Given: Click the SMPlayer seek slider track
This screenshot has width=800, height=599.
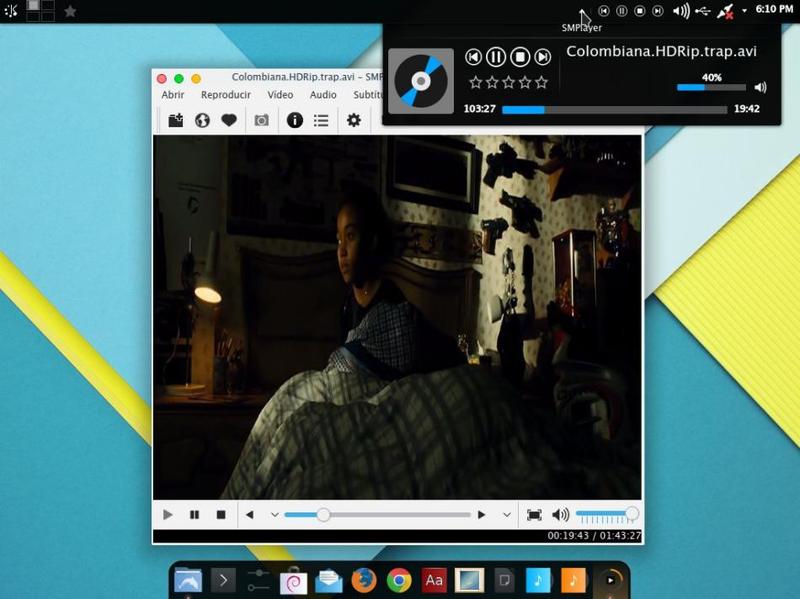Looking at the screenshot, I should click(378, 515).
